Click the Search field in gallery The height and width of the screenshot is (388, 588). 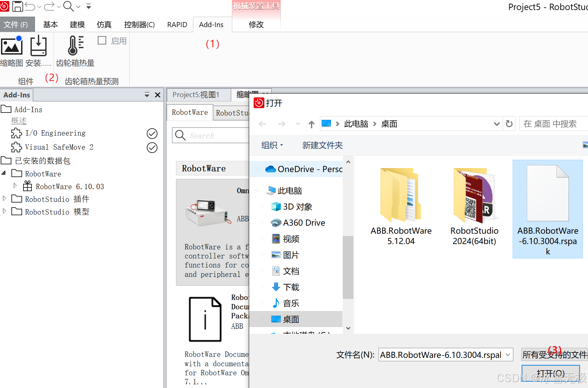click(211, 136)
